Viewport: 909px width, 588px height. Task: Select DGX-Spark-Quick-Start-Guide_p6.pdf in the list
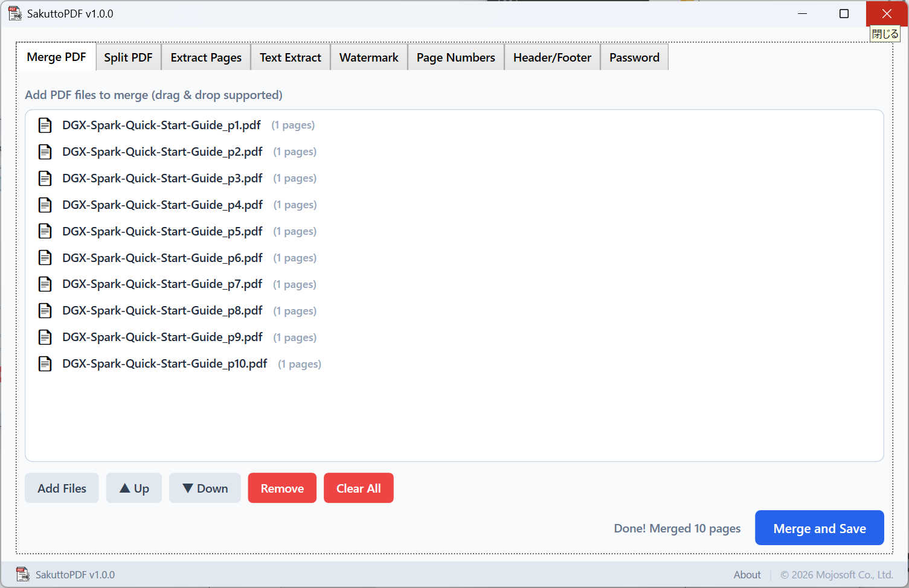[162, 258]
